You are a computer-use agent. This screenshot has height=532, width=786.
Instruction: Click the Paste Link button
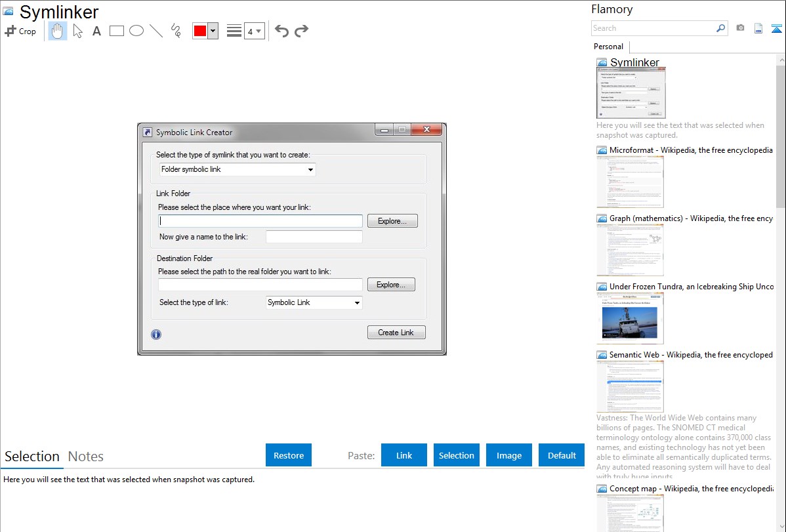point(404,455)
